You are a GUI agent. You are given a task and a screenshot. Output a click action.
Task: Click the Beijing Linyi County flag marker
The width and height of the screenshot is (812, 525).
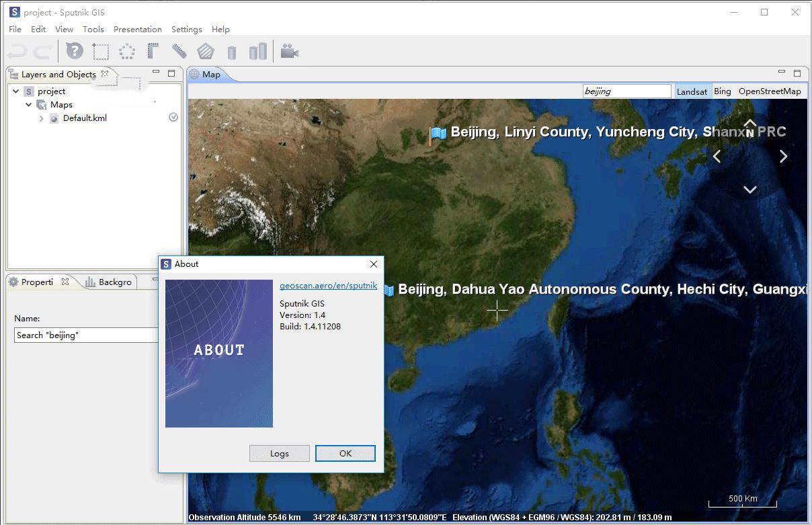[438, 134]
